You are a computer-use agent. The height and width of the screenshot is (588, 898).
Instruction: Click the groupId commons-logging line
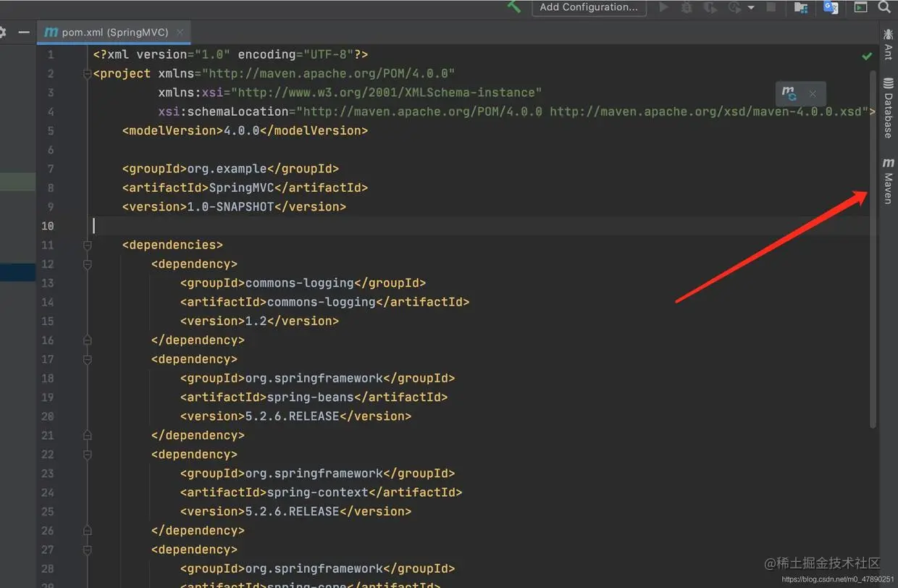pyautogui.click(x=303, y=283)
